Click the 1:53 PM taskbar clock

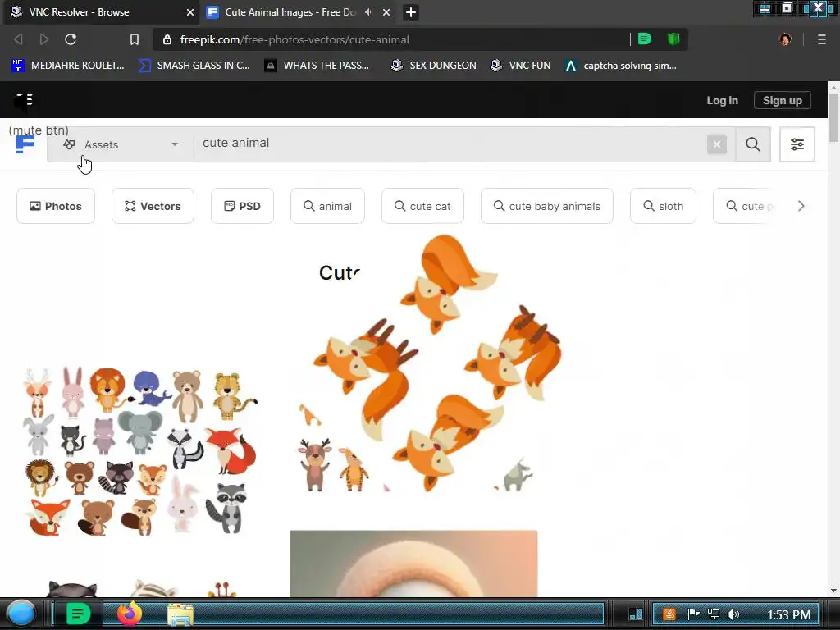point(788,614)
